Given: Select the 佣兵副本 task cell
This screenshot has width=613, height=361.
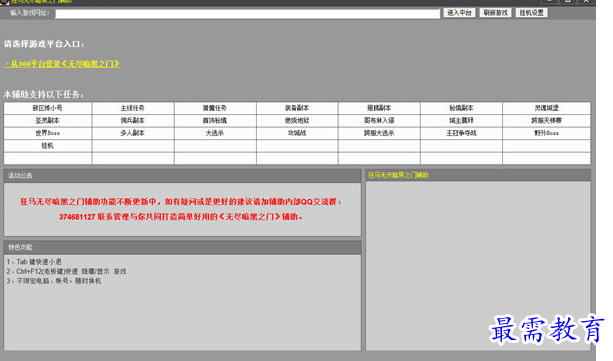Looking at the screenshot, I should pos(133,120).
